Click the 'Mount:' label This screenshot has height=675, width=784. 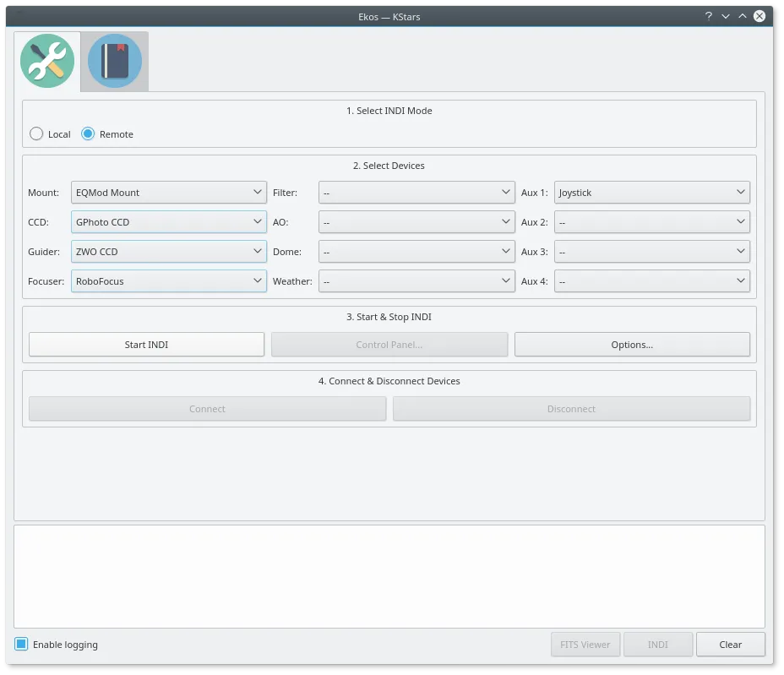tap(43, 193)
